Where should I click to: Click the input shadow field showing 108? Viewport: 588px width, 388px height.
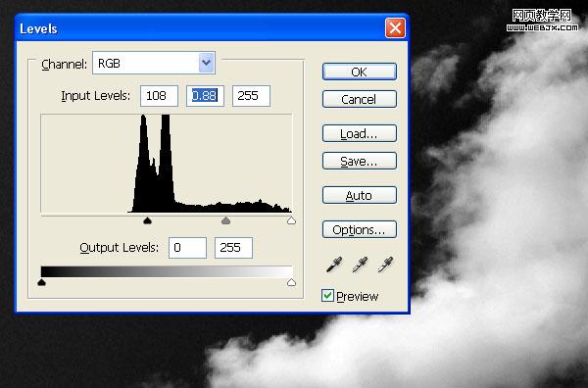(x=159, y=96)
